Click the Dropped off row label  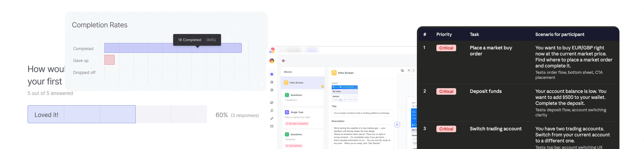[x=84, y=72]
